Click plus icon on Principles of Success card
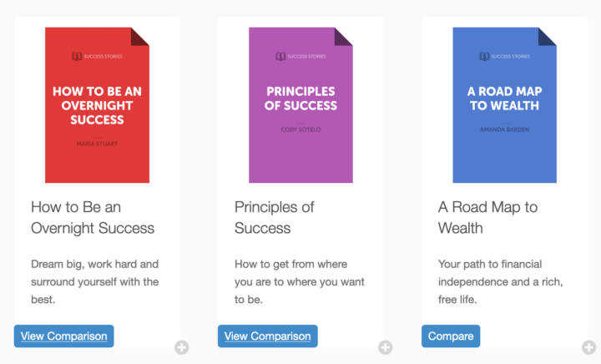This screenshot has width=601, height=364. pyautogui.click(x=385, y=347)
